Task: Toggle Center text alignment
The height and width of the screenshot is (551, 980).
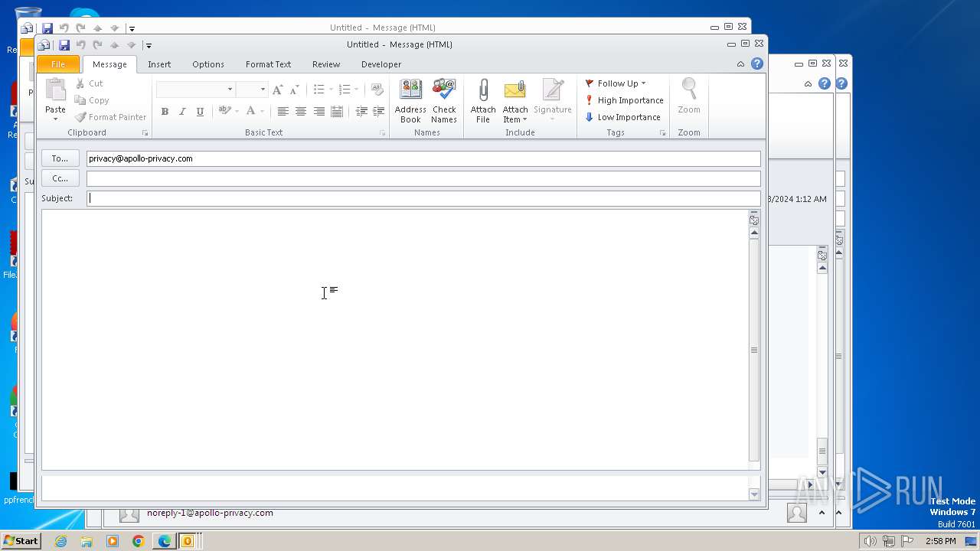Action: click(x=301, y=112)
